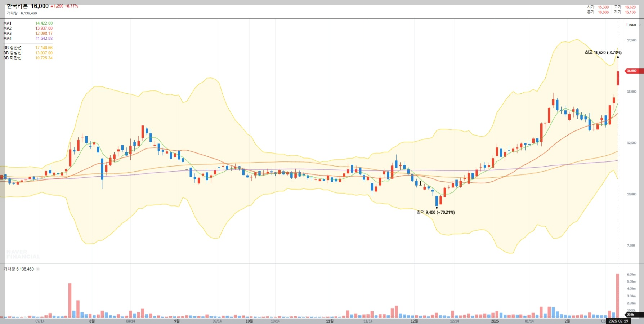Click the BB 중심선 legend label

[13, 53]
